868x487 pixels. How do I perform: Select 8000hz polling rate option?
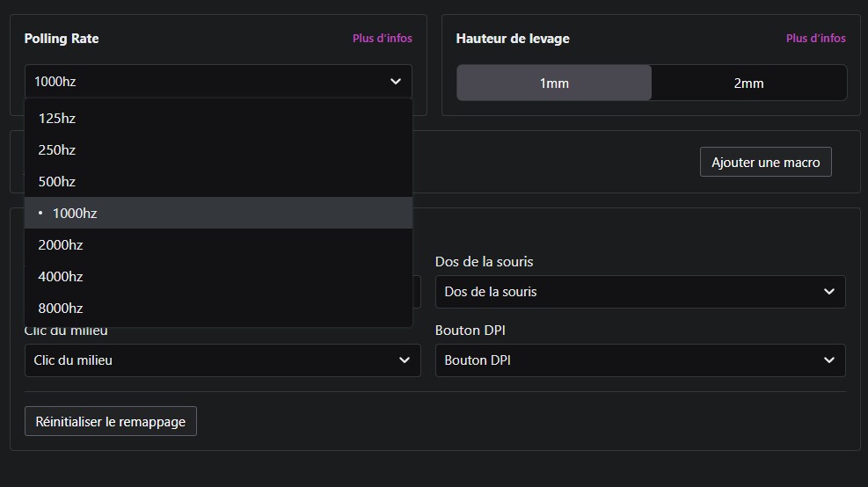[x=218, y=308]
